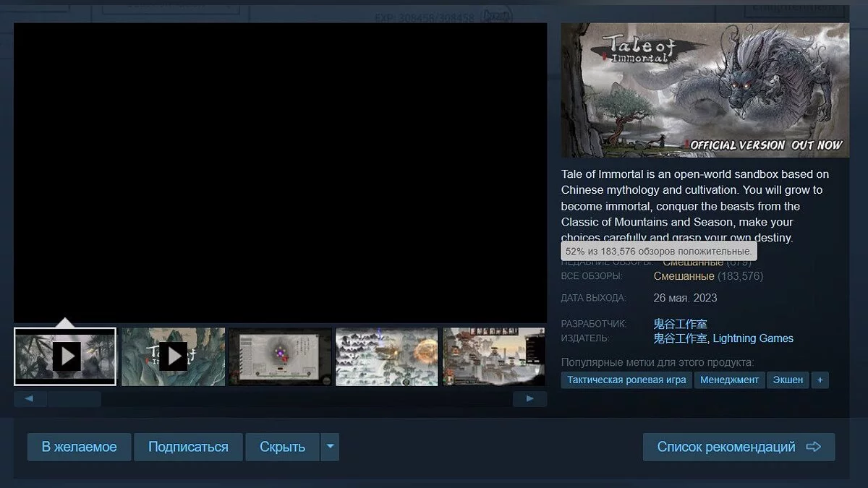This screenshot has height=488, width=868.
Task: Play the second trailer with Tale of Immortal logo
Action: point(172,356)
